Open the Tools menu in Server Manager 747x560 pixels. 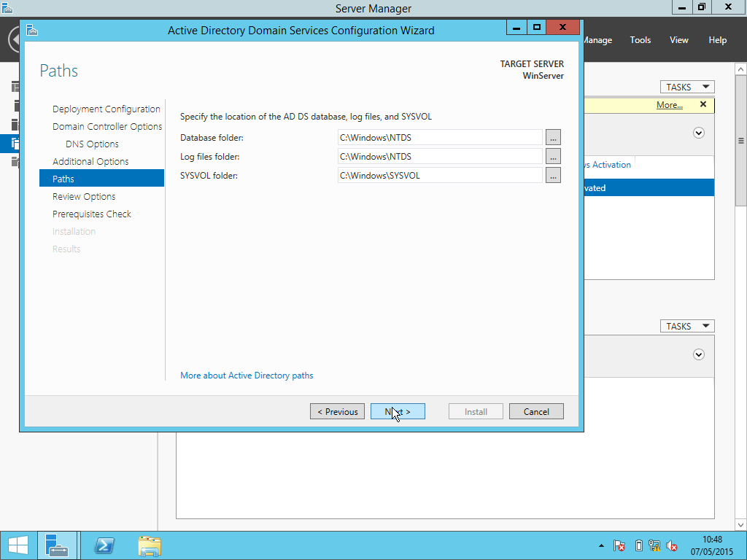(640, 40)
